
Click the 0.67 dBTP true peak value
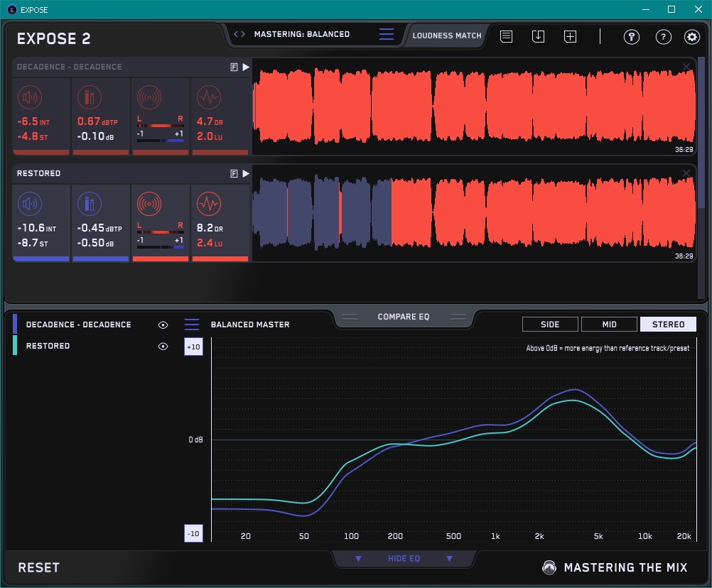tap(97, 121)
